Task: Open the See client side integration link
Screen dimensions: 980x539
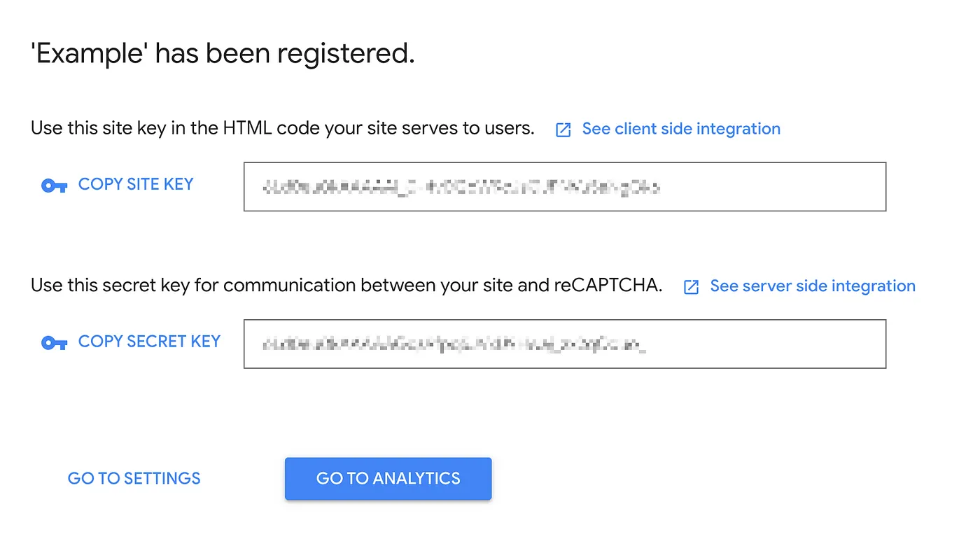Action: point(681,129)
